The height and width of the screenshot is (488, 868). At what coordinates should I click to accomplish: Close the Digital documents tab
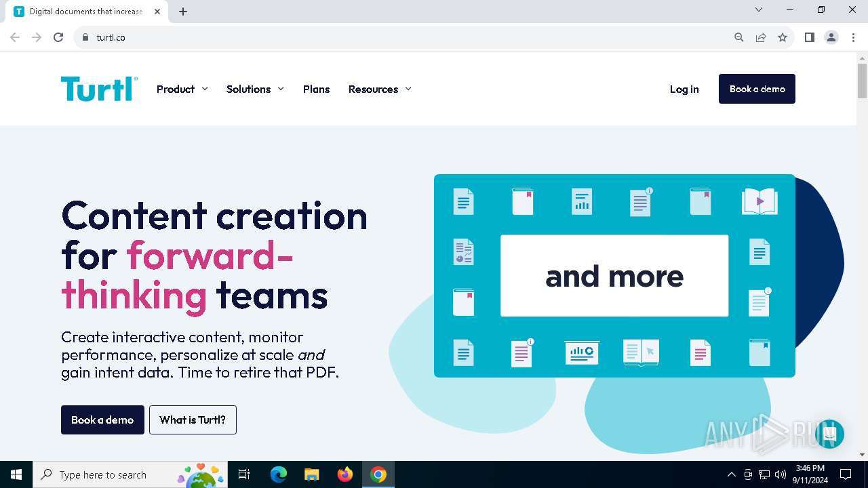pos(158,12)
